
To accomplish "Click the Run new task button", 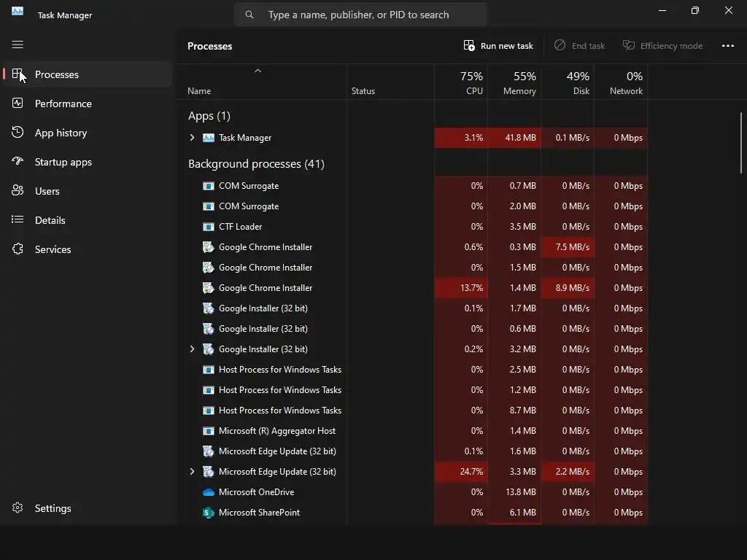I will pos(498,46).
